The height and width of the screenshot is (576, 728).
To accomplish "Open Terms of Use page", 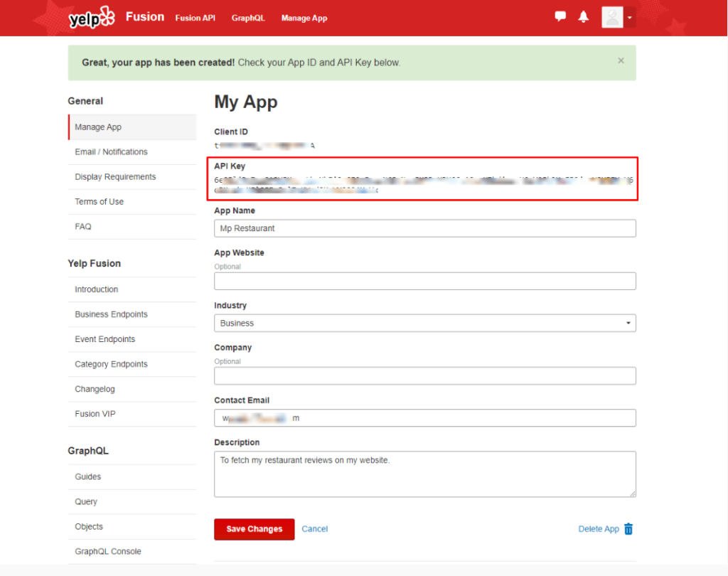I will (132, 202).
